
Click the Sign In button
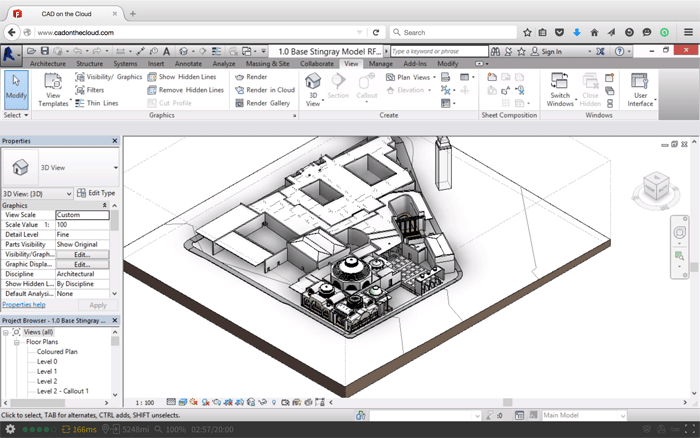(x=546, y=52)
